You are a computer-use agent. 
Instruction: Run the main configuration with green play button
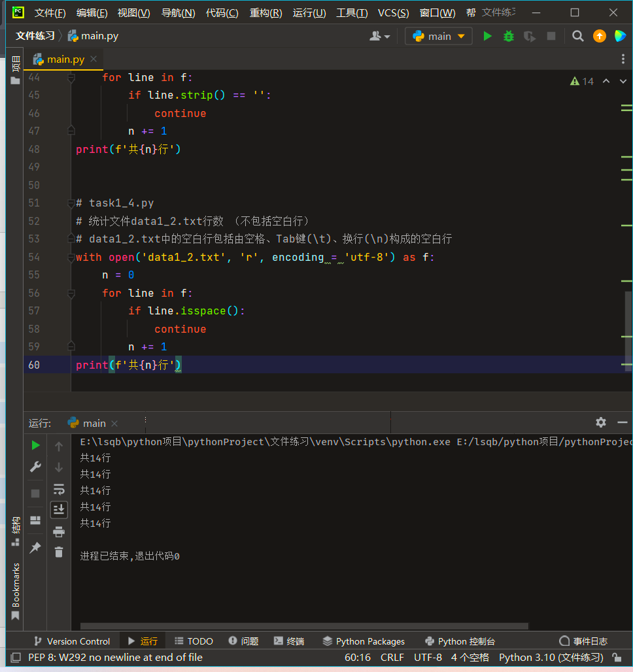tap(487, 36)
